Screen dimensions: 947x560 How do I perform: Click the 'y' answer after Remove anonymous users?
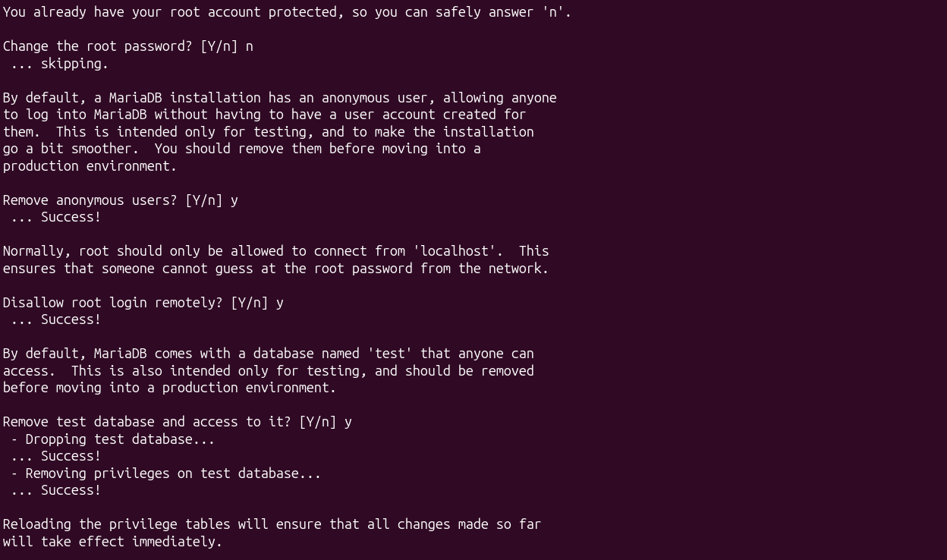point(234,200)
